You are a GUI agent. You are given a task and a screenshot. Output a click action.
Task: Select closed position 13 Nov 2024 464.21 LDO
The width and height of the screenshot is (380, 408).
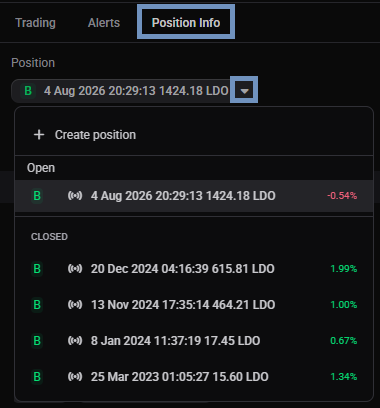click(194, 305)
